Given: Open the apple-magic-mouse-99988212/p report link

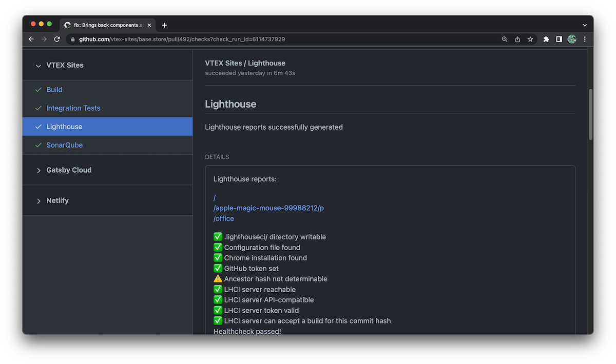Looking at the screenshot, I should click(x=268, y=208).
